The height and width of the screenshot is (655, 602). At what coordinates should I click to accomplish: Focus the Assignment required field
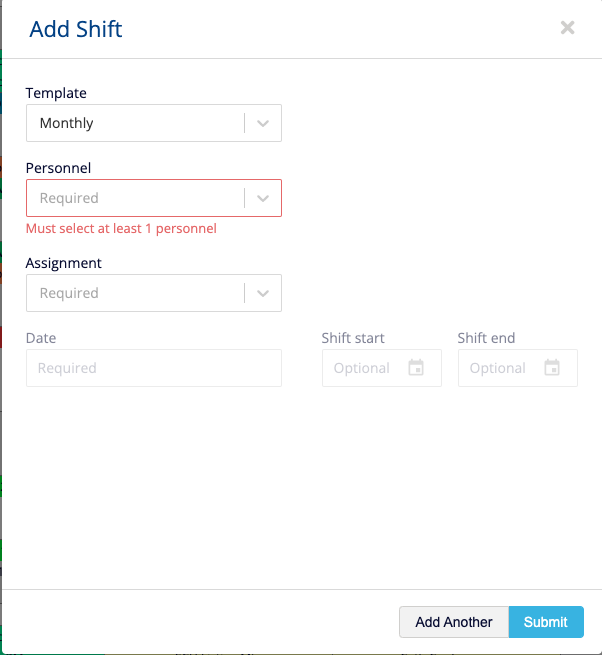[x=154, y=293]
